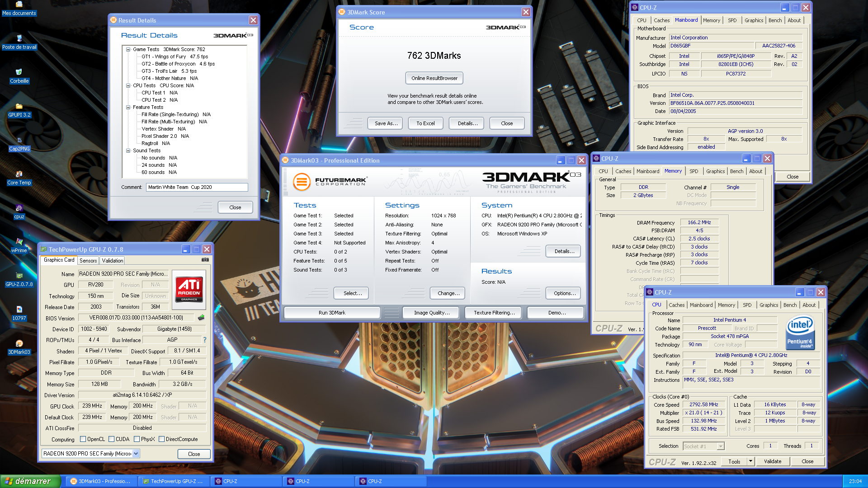Enable the OpenCL checkbox in GPU-Z
The width and height of the screenshot is (868, 488).
[x=83, y=439]
